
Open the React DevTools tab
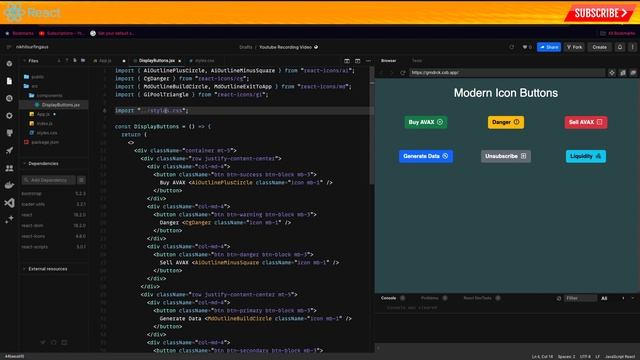[x=478, y=298]
